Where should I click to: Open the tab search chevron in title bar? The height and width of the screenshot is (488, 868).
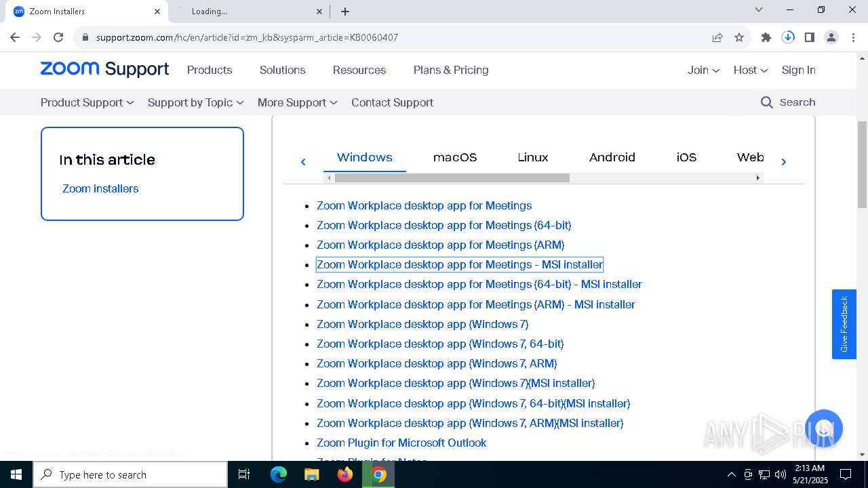point(759,9)
